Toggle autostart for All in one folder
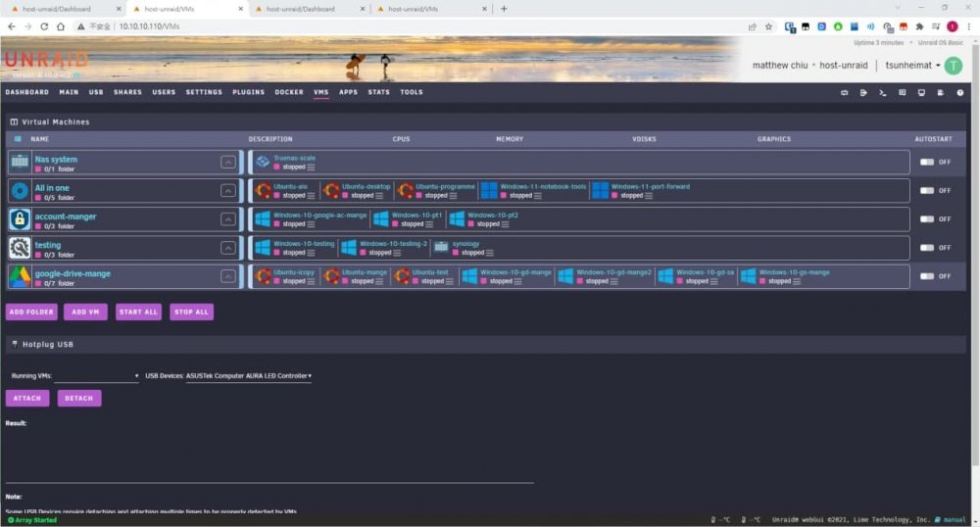980x527 pixels. point(927,190)
